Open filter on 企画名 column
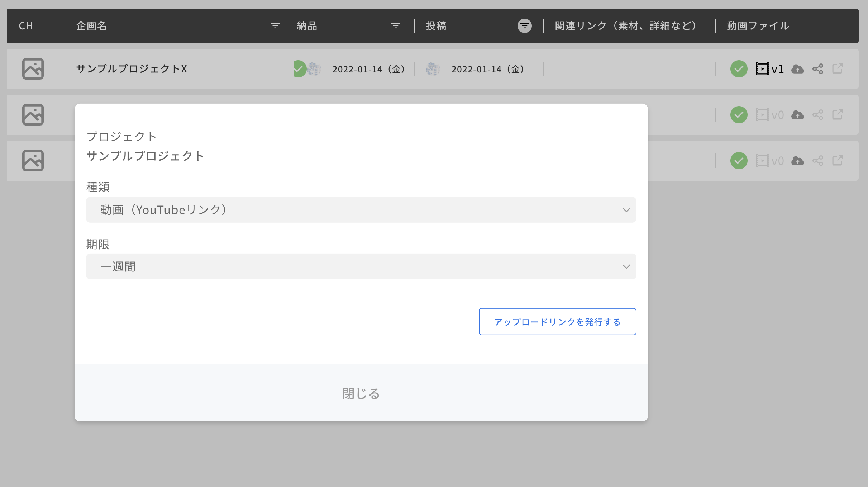 click(275, 26)
